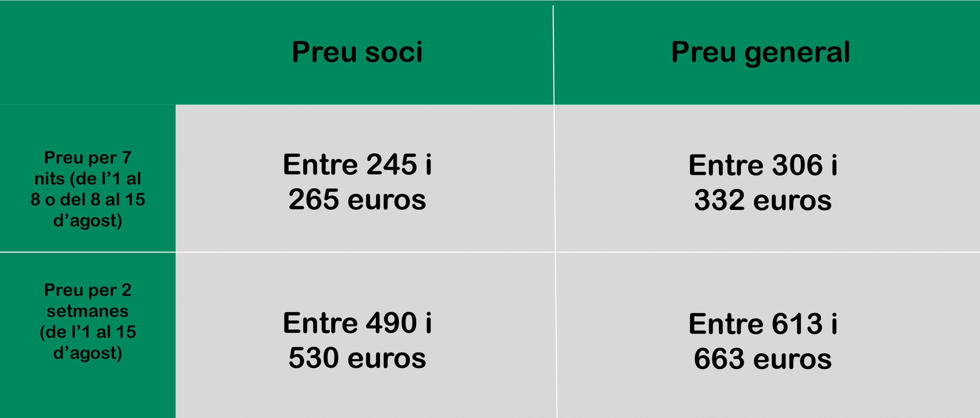Click the '530 euros' text line
The height and width of the screenshot is (418, 980).
357,358
